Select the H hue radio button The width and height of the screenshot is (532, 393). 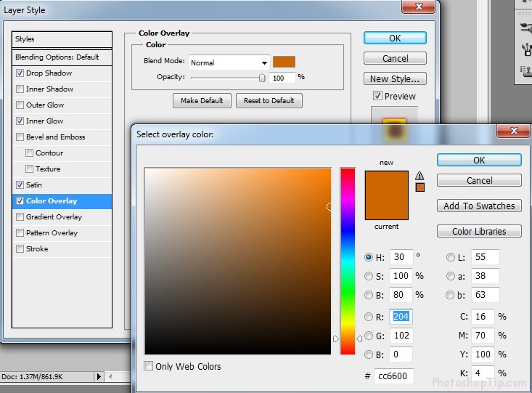(369, 257)
